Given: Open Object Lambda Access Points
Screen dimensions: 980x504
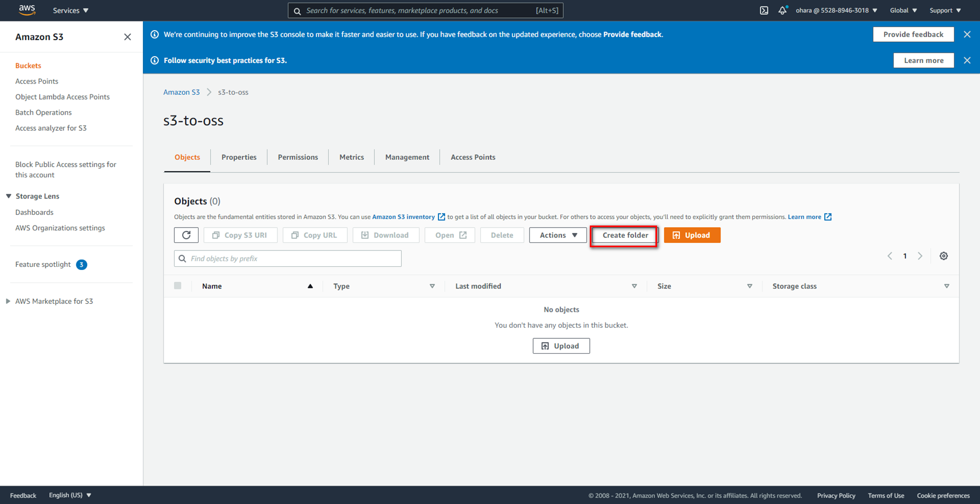Looking at the screenshot, I should 62,97.
